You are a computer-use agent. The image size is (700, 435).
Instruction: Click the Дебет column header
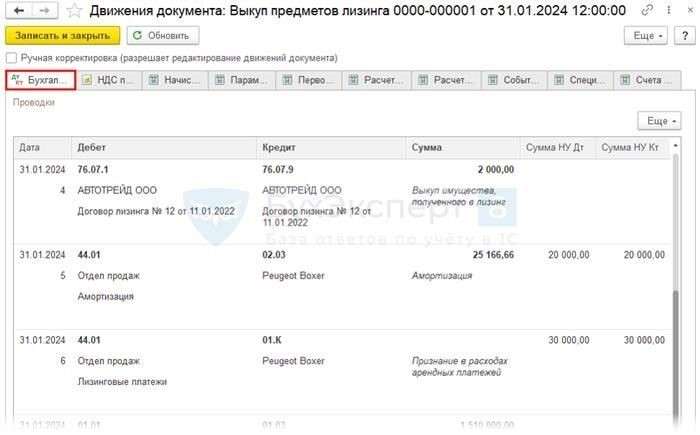pyautogui.click(x=164, y=148)
